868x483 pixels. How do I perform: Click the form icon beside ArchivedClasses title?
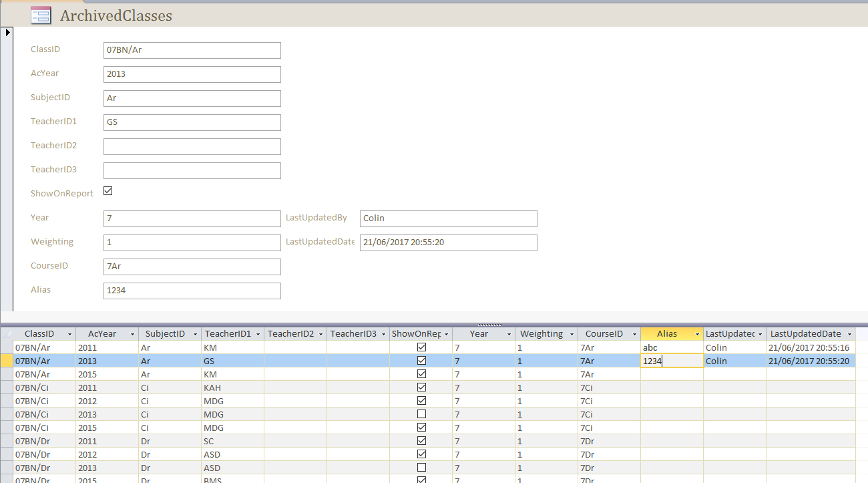coord(41,15)
